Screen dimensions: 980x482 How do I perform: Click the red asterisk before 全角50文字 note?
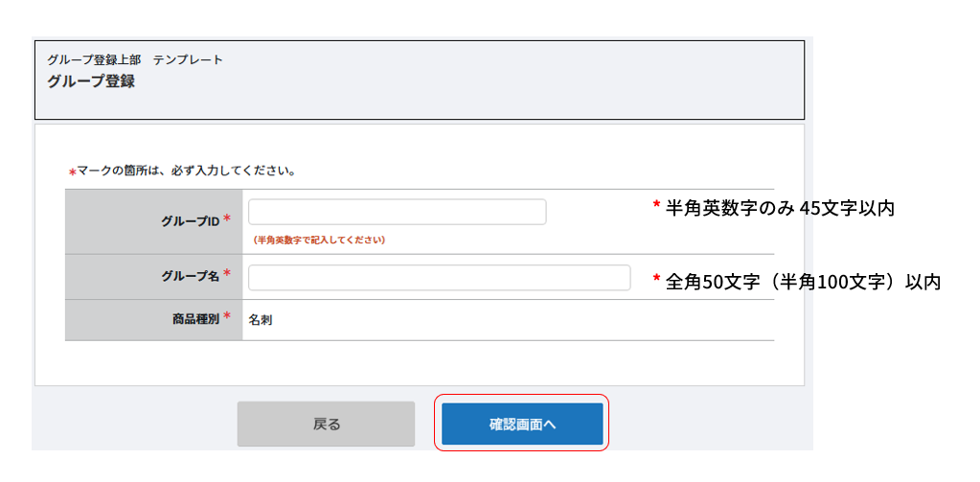656,280
